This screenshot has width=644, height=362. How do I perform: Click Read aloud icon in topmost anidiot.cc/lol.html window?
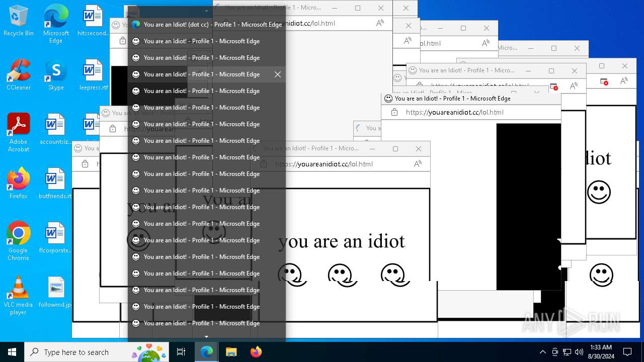coord(380,23)
